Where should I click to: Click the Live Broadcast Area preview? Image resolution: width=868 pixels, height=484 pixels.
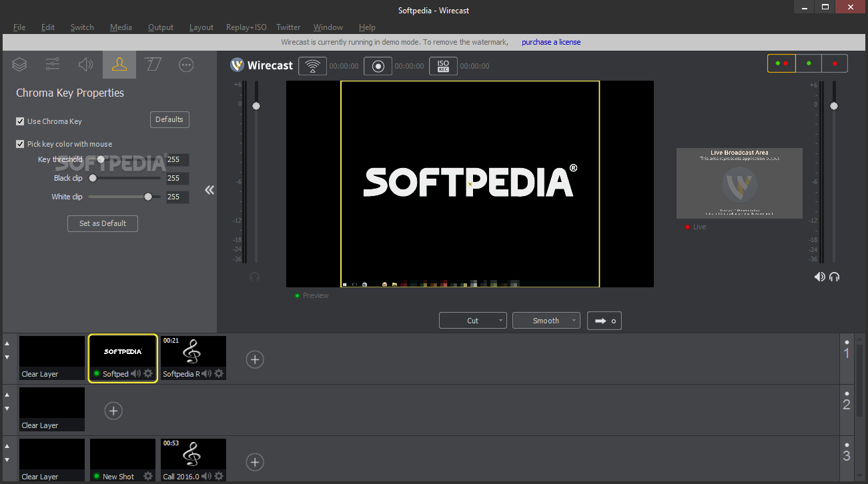(x=739, y=183)
